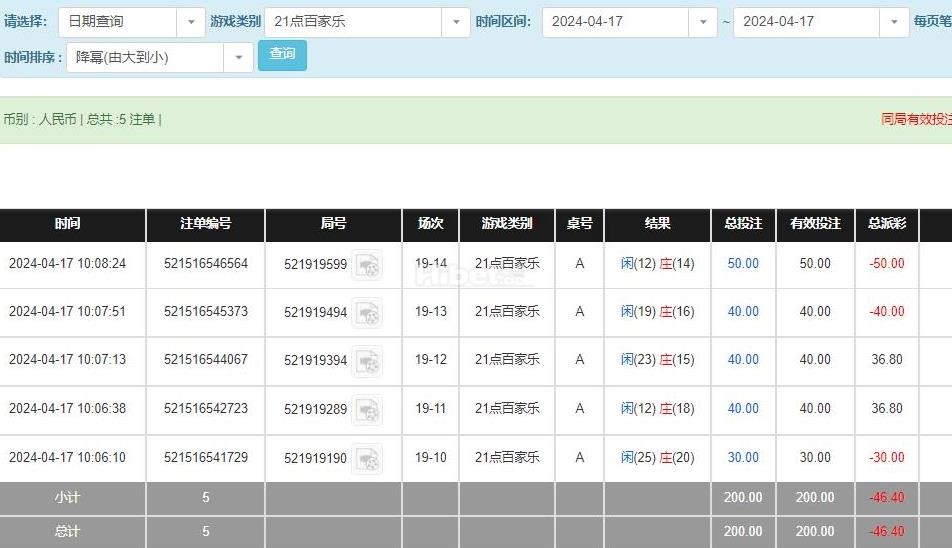The width and height of the screenshot is (952, 548).
Task: Open the 30.00 bet amount link
Action: coord(743,458)
